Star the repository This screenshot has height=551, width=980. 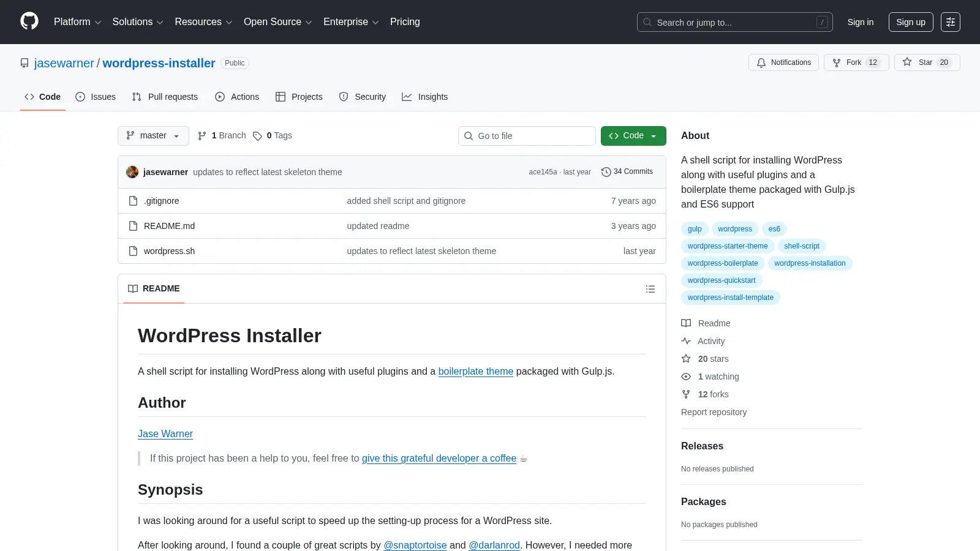pos(927,62)
